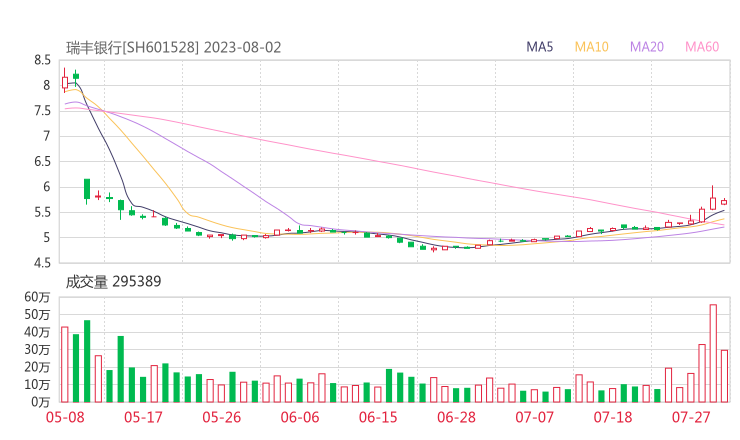Click the 06-28 date axis label
740x440 pixels.
pyautogui.click(x=456, y=417)
